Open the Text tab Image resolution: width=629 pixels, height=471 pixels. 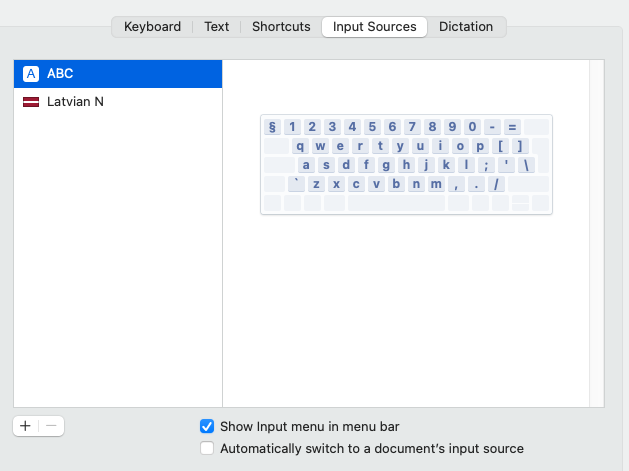point(217,27)
